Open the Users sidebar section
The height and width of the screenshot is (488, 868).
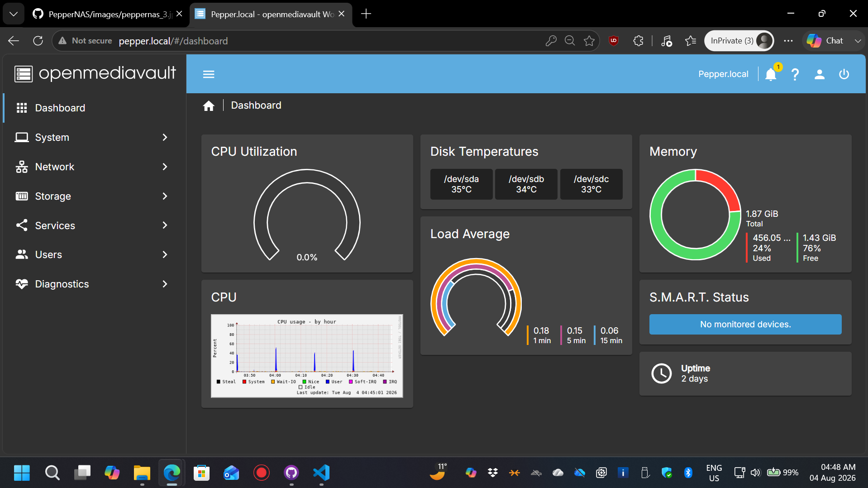coord(94,254)
